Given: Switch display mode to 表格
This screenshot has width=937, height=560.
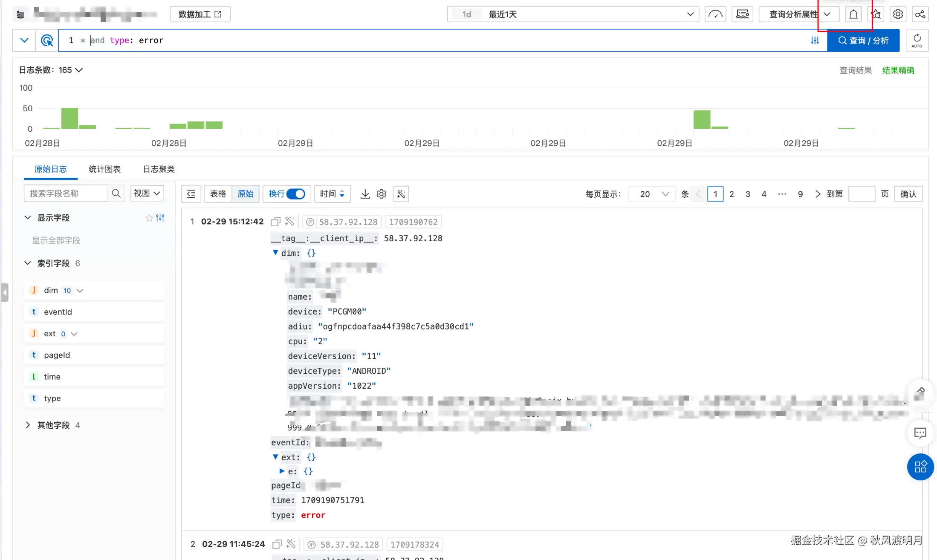Looking at the screenshot, I should (218, 194).
